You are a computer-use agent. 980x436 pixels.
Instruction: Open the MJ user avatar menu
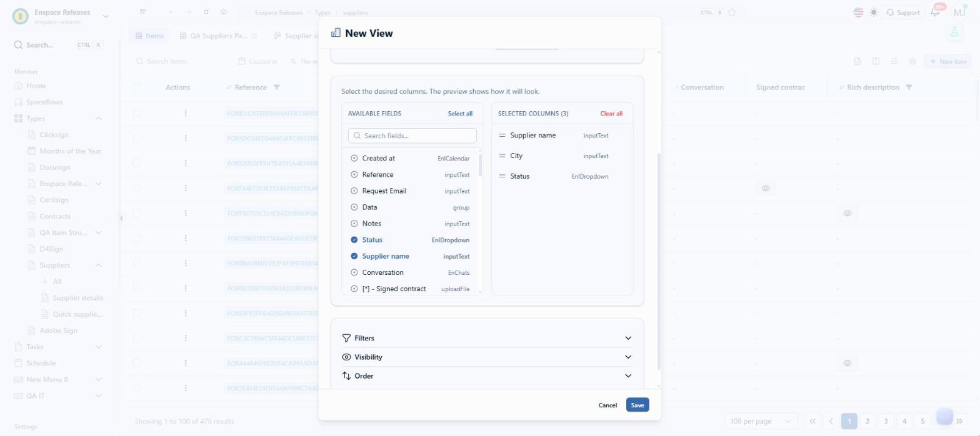[x=959, y=12]
